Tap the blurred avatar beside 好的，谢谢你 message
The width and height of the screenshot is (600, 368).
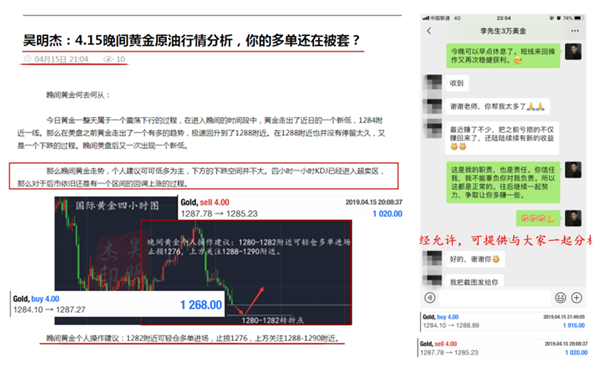point(433,259)
